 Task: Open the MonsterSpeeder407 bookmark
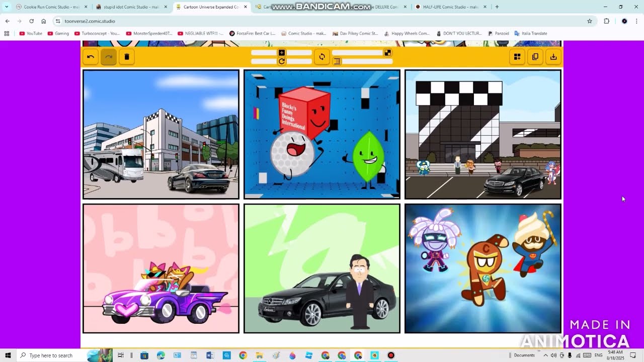point(149,34)
